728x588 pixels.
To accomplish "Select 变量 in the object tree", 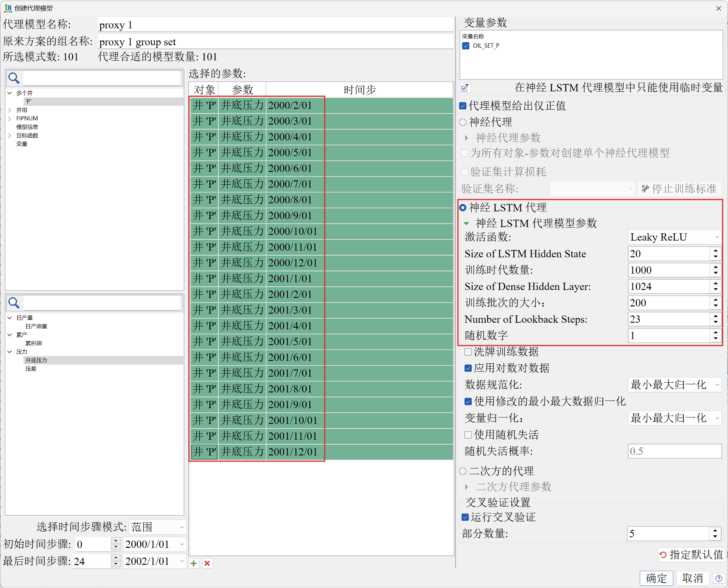I will 22,144.
